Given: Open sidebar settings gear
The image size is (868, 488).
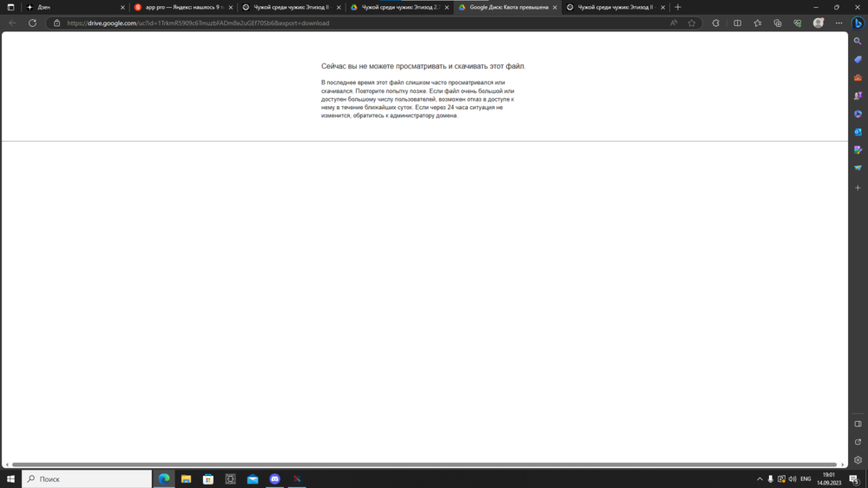Looking at the screenshot, I should click(x=858, y=459).
